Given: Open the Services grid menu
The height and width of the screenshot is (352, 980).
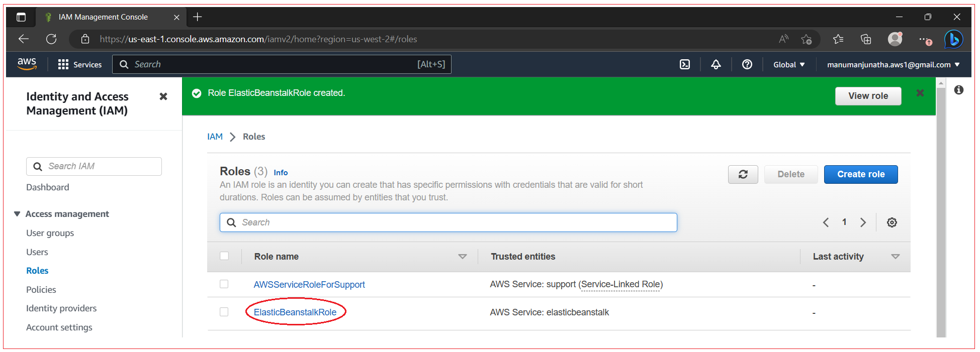Looking at the screenshot, I should click(80, 64).
